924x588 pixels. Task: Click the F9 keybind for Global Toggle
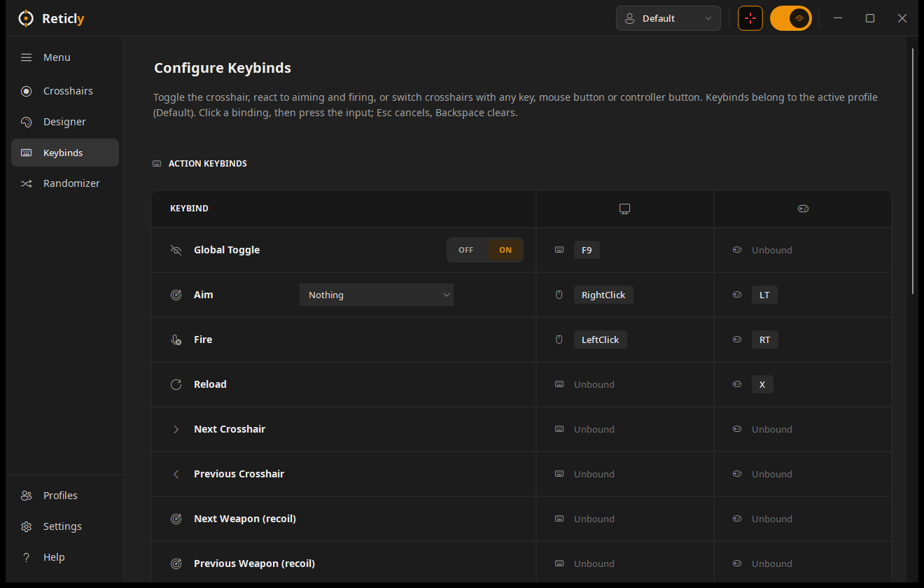[587, 250]
